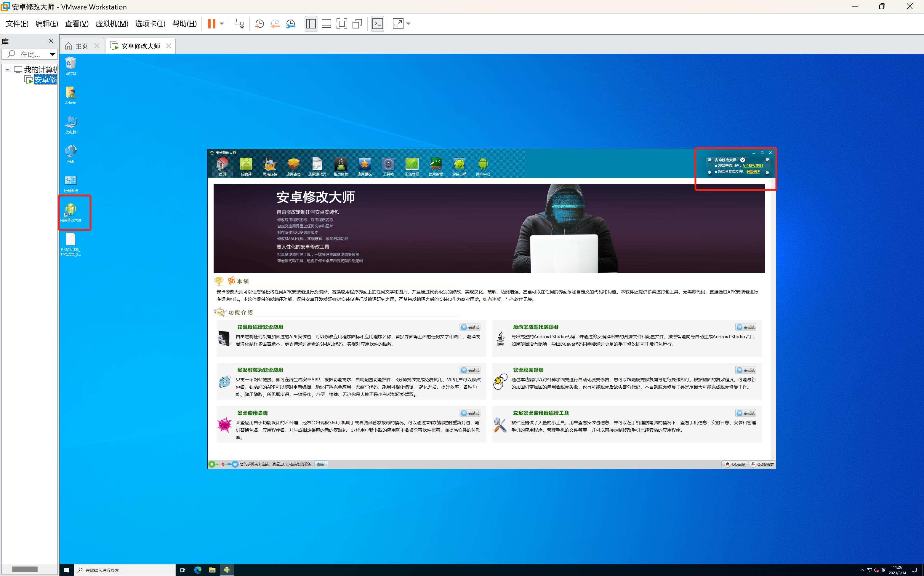Select the 完美修改大师 desktop shortcut

click(x=71, y=213)
